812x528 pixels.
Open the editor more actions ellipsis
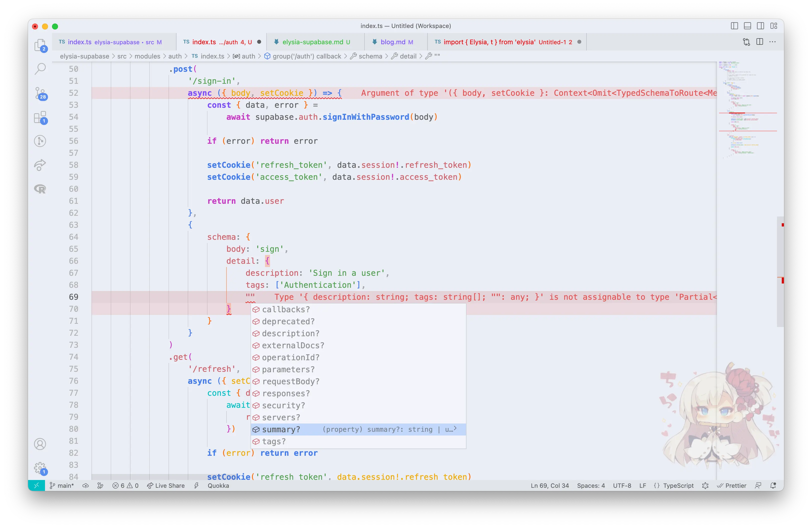pyautogui.click(x=773, y=42)
